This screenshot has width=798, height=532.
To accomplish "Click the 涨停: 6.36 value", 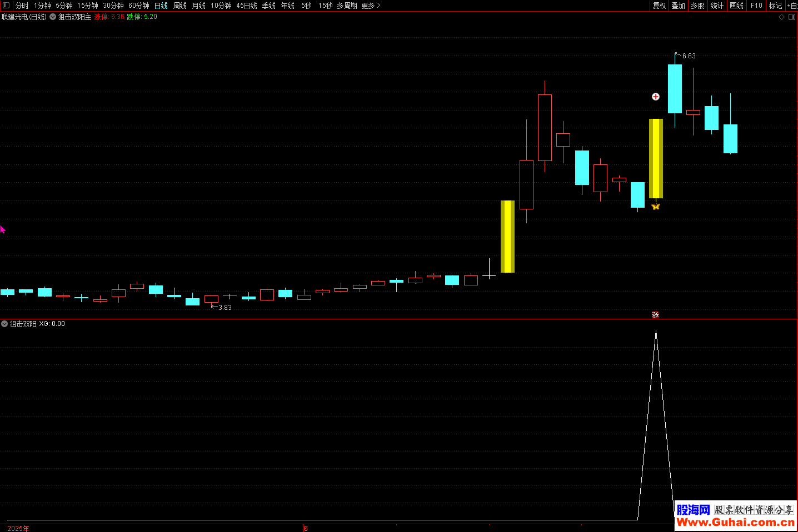I will (109, 17).
